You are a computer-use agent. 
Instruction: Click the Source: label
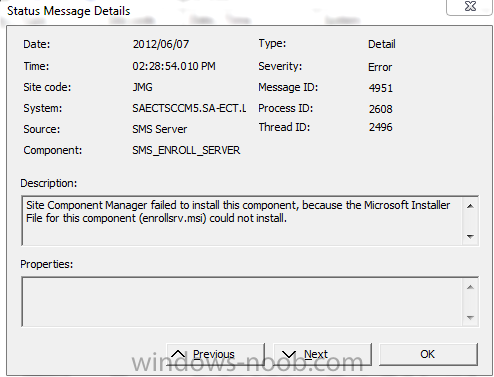pos(41,129)
